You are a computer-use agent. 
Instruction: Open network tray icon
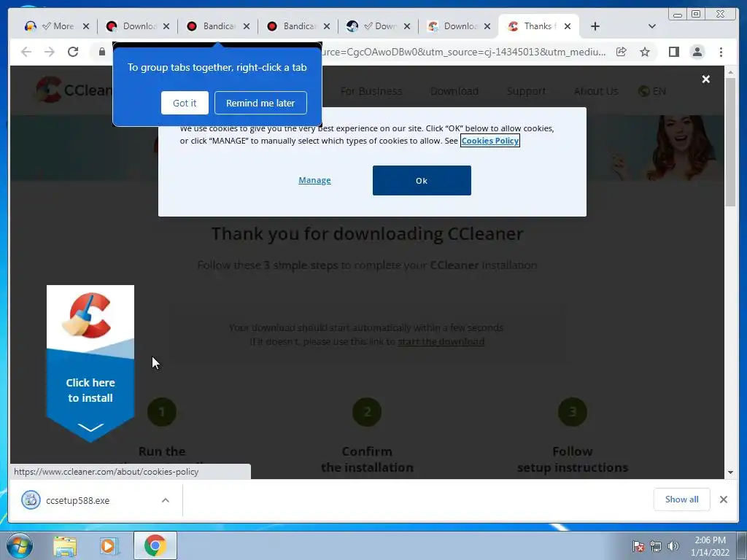point(656,546)
